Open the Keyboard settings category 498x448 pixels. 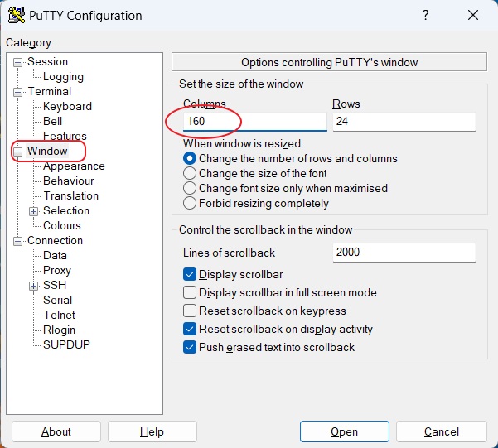point(67,106)
